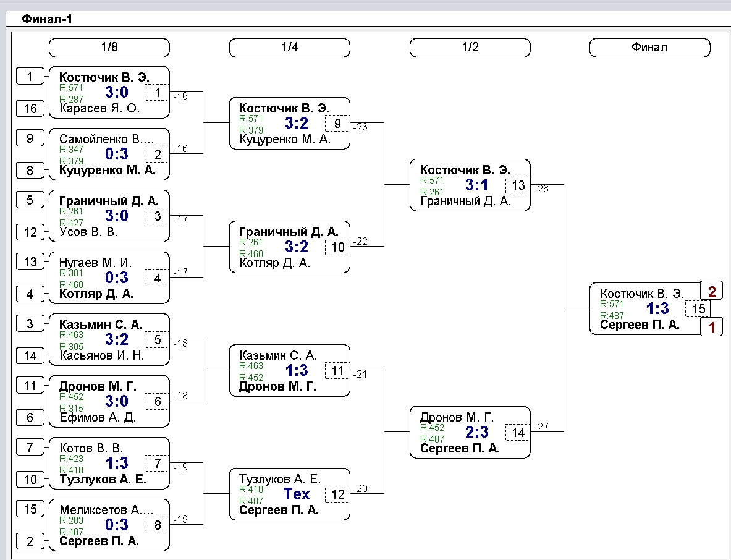Click dashed match number 12 in 1/4 round
This screenshot has height=560, width=731.
tap(337, 494)
